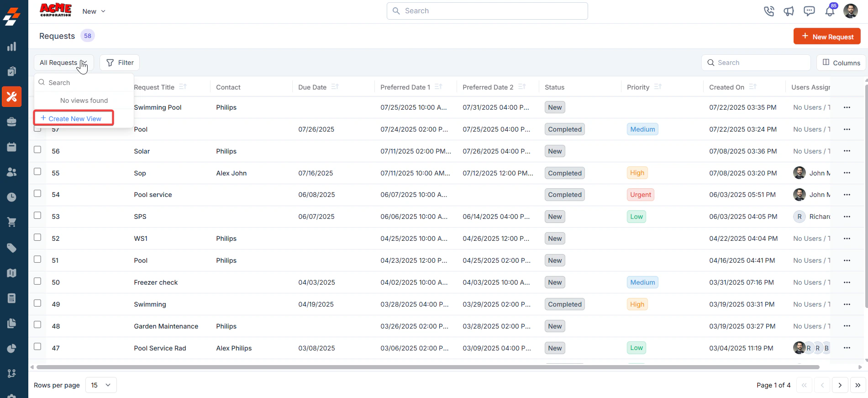Select the checkbox for request 56

point(37,150)
